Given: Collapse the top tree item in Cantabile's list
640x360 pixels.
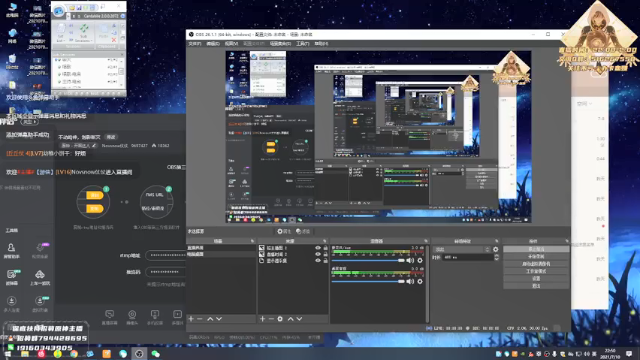Looking at the screenshot, I should tap(57, 60).
